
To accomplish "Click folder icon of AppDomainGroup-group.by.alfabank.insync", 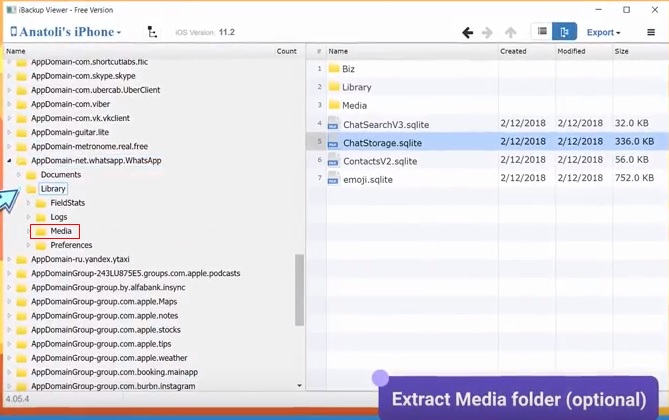I will coord(21,288).
